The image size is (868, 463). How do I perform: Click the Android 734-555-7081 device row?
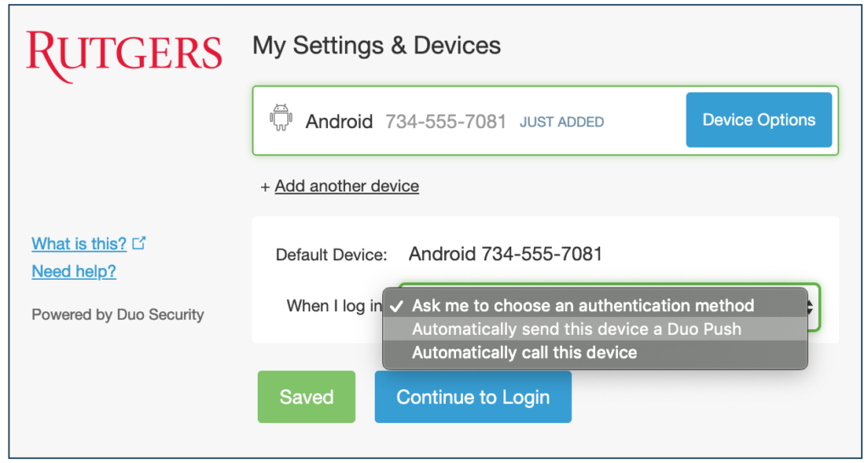click(x=545, y=120)
